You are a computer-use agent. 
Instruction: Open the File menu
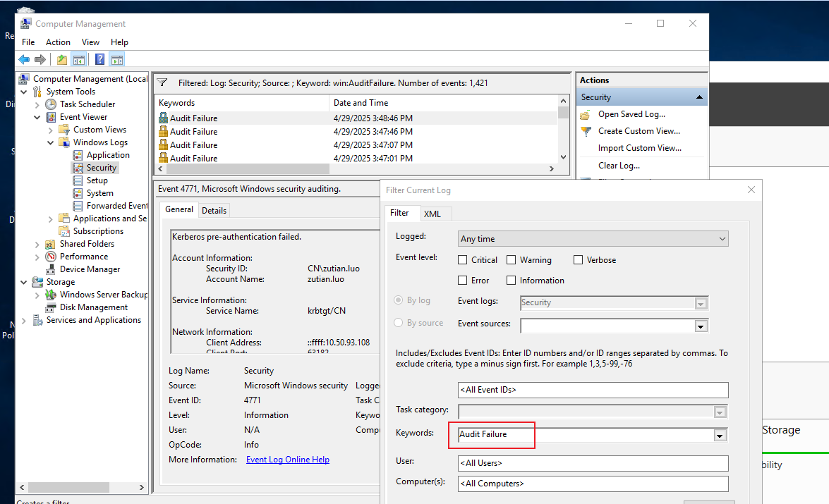coord(28,42)
